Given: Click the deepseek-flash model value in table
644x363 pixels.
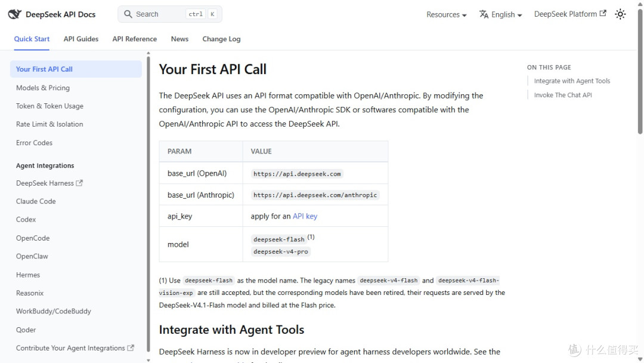Looking at the screenshot, I should tap(279, 239).
